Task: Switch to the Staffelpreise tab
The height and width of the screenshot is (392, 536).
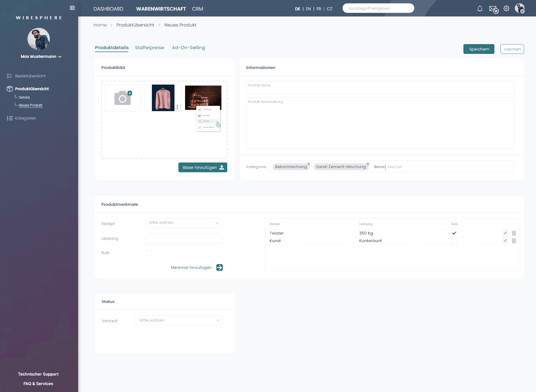Action: click(x=149, y=47)
